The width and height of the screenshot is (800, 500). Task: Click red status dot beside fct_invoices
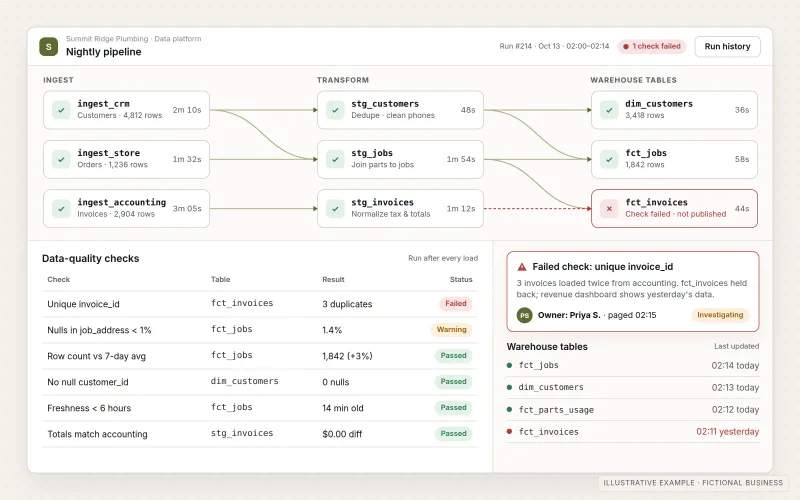[509, 432]
